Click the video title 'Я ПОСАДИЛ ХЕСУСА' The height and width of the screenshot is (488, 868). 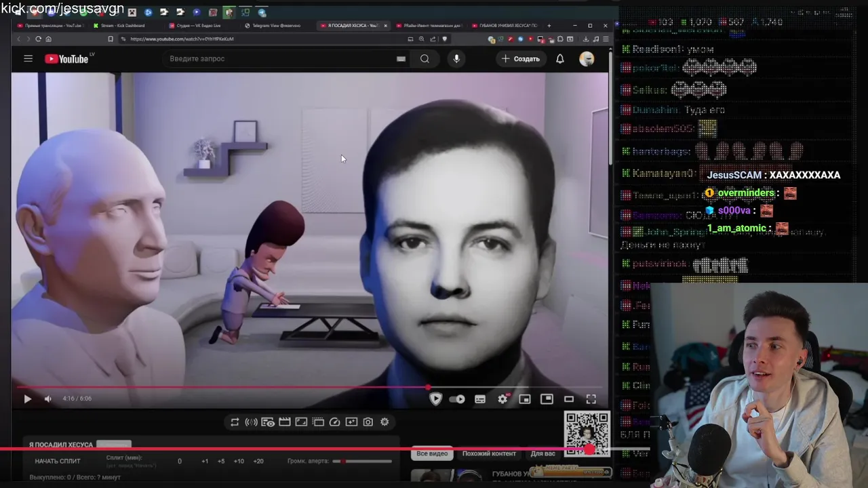(60, 445)
